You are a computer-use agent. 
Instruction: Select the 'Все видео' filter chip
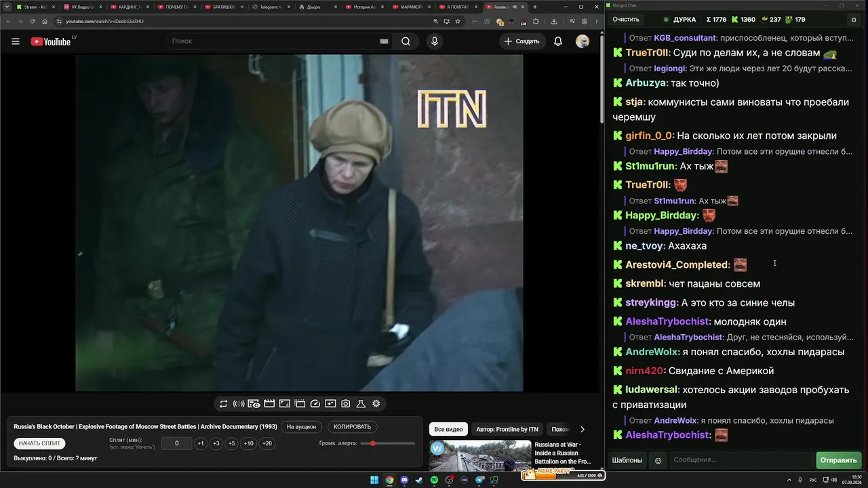pos(448,429)
